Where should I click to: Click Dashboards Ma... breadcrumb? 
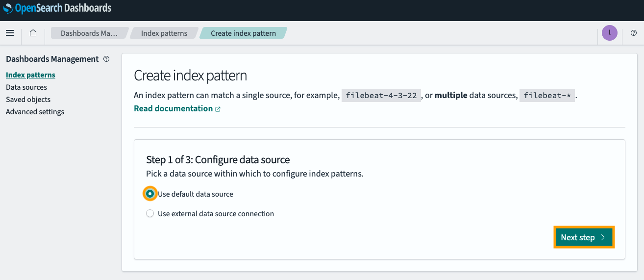tap(89, 33)
